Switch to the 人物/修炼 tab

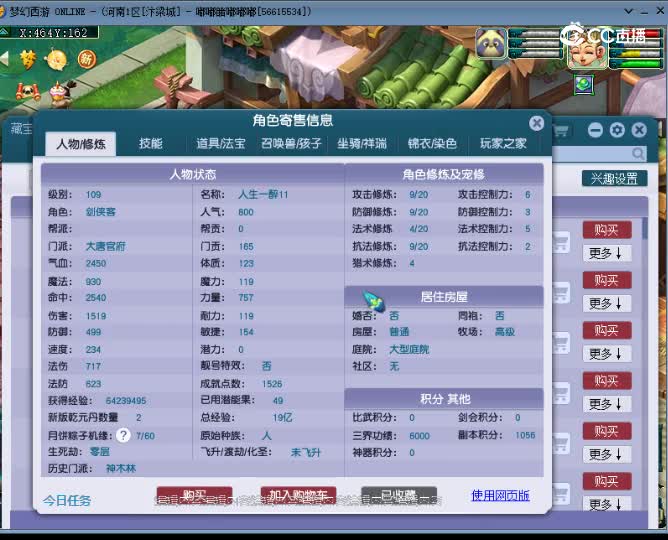pyautogui.click(x=81, y=144)
